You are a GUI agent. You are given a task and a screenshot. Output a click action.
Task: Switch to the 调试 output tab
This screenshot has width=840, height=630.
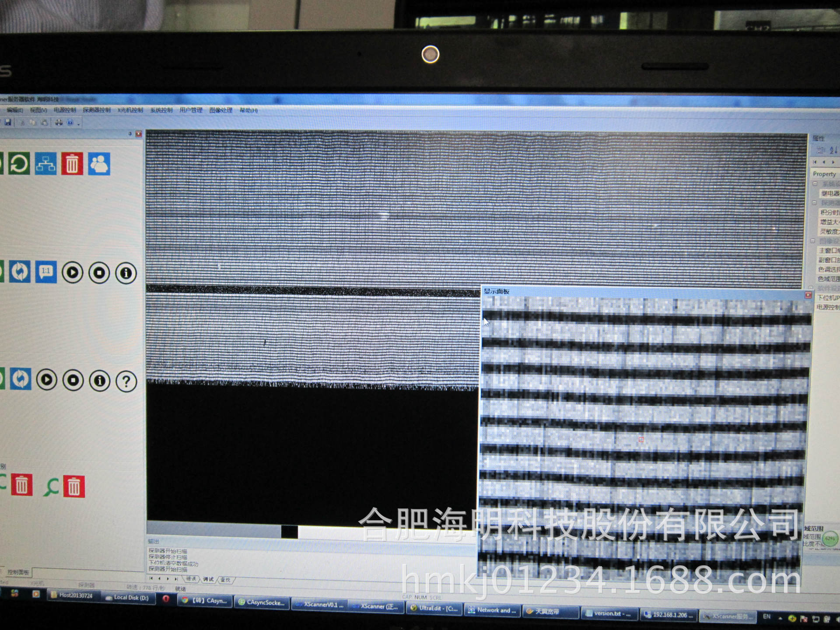coord(208,579)
